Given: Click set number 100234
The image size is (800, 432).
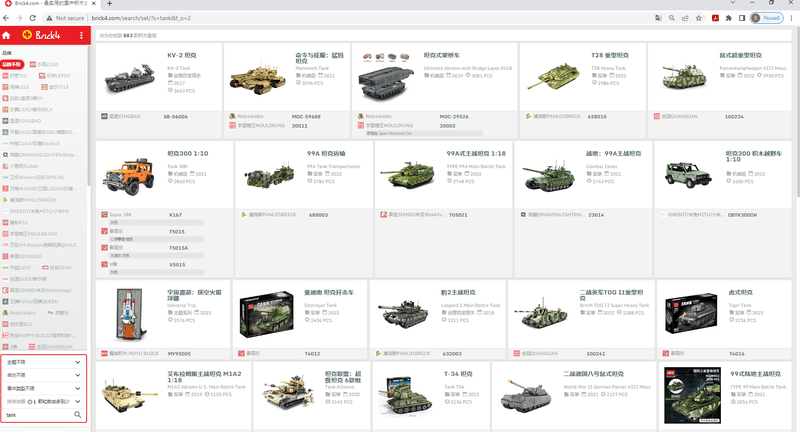Looking at the screenshot, I should pos(734,117).
